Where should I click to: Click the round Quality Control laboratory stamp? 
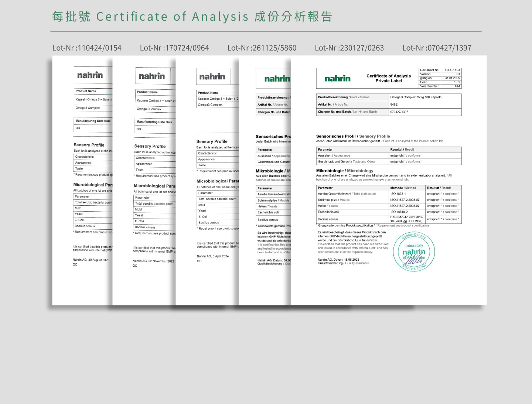tap(414, 252)
